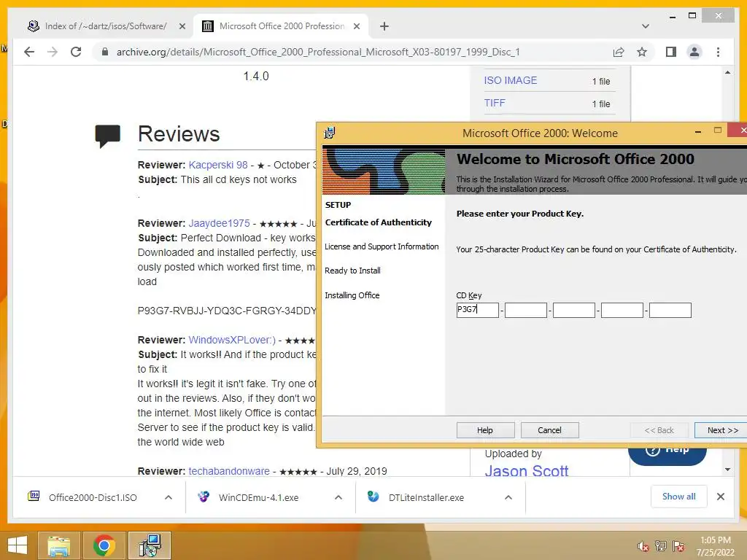Open the ISO IMAGE download link
The image size is (747, 560).
pyautogui.click(x=510, y=80)
